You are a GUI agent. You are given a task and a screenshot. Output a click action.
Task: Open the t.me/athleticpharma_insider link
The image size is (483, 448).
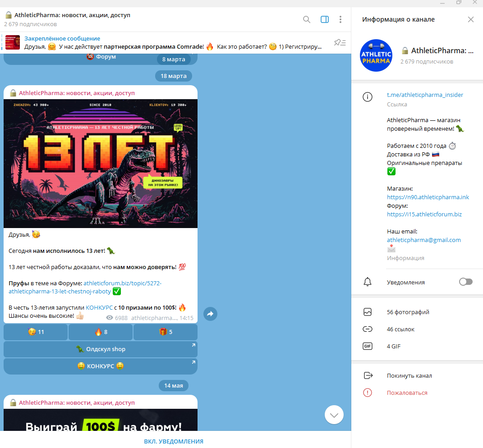(x=425, y=95)
